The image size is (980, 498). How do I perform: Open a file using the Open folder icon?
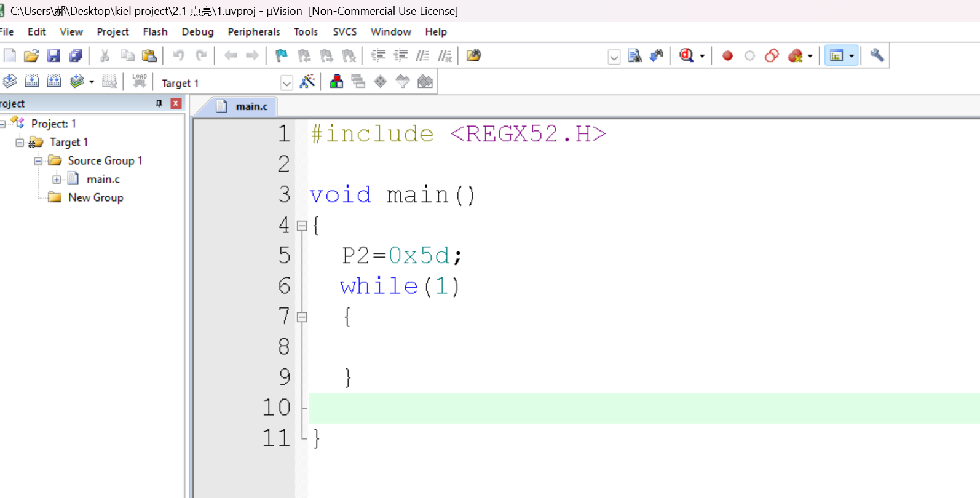click(x=31, y=56)
